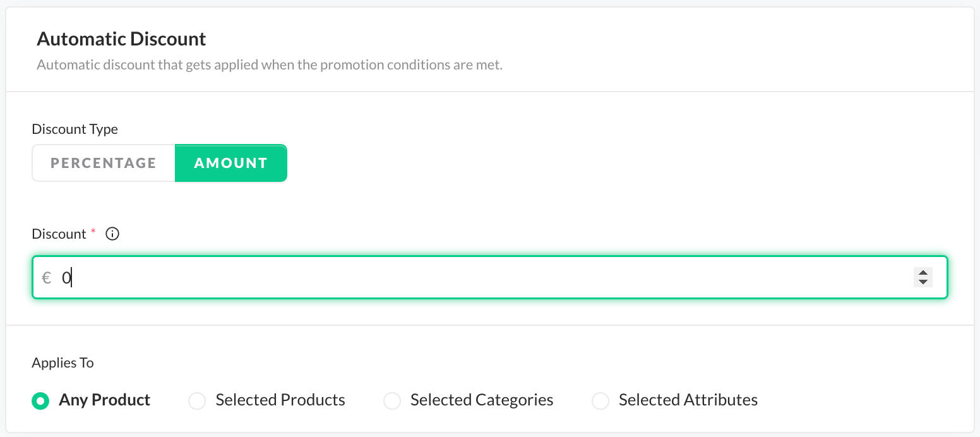The image size is (980, 437).
Task: Select the AMOUNT discount type
Action: (x=230, y=163)
